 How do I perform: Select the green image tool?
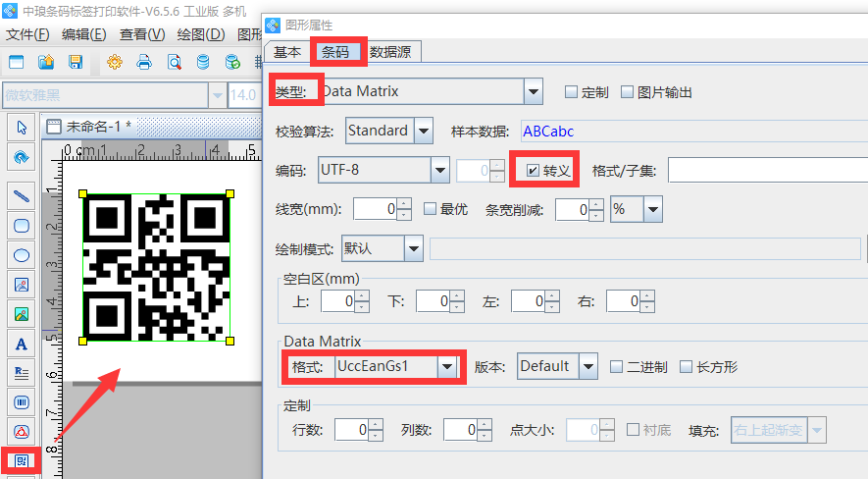[22, 314]
